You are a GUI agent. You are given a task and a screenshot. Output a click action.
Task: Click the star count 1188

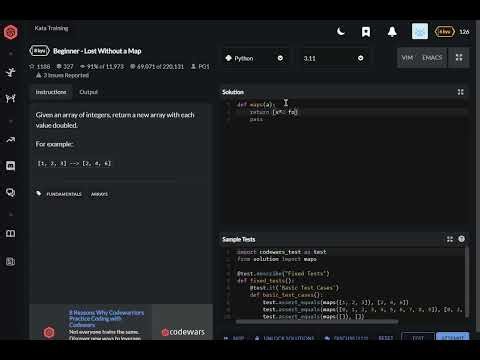[40, 66]
